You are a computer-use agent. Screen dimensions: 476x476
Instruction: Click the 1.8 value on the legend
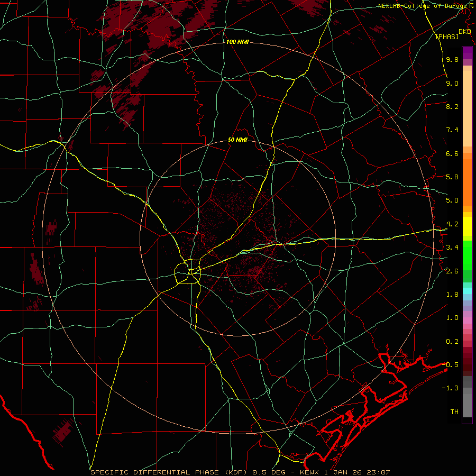point(452,295)
